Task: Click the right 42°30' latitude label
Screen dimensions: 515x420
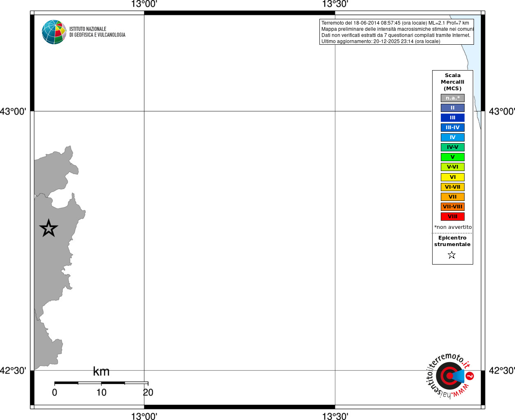Action: [502, 371]
